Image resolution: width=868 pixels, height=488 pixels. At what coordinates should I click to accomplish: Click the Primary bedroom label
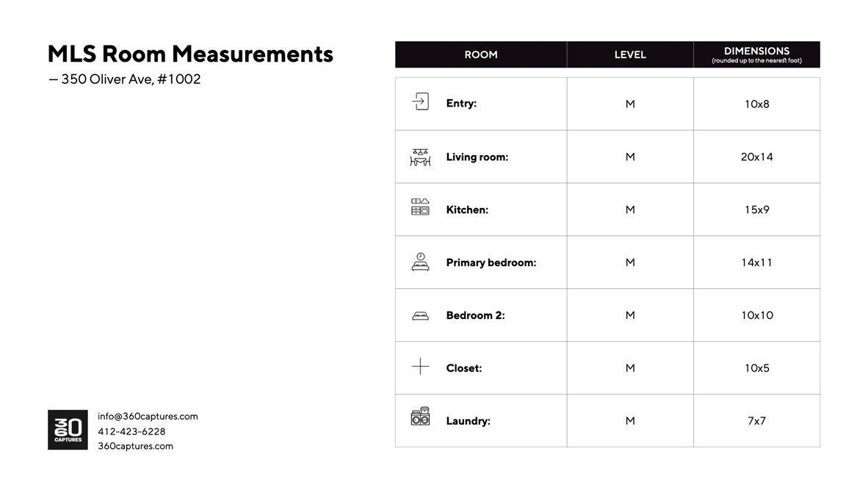coord(491,262)
